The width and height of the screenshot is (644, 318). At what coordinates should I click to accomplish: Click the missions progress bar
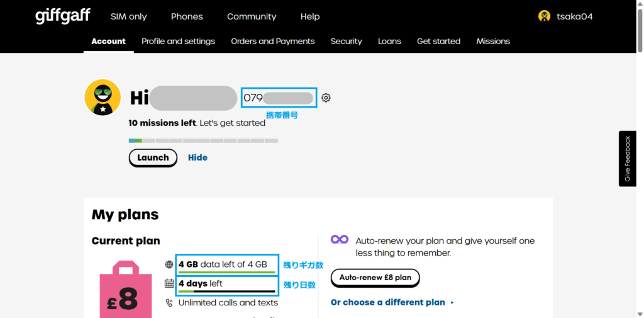pos(203,140)
